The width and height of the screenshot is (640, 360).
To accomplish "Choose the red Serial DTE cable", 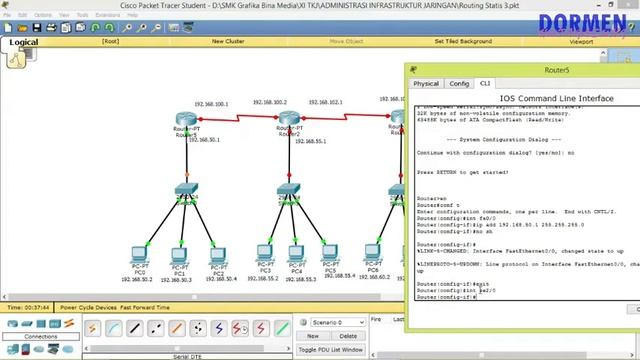I will 261,328.
